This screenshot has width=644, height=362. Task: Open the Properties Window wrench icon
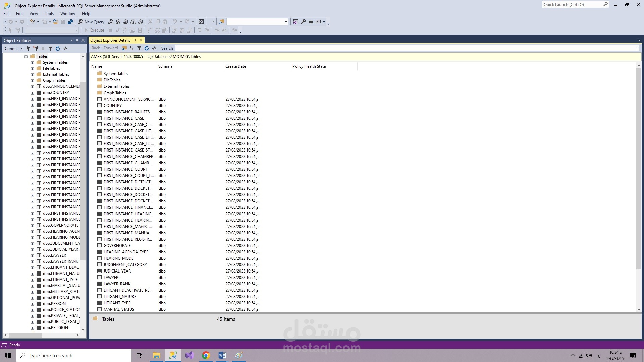[x=303, y=22]
